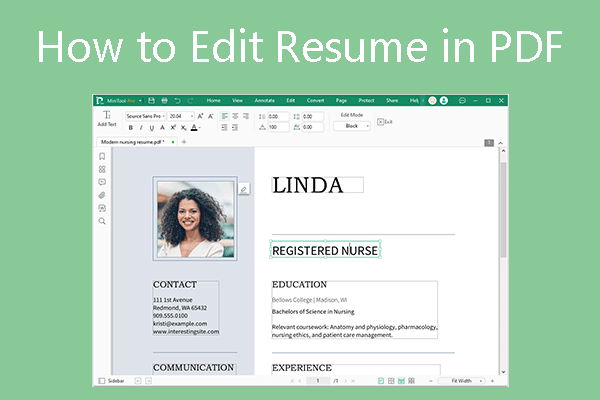Select scrolling page view icon

[x=401, y=381]
